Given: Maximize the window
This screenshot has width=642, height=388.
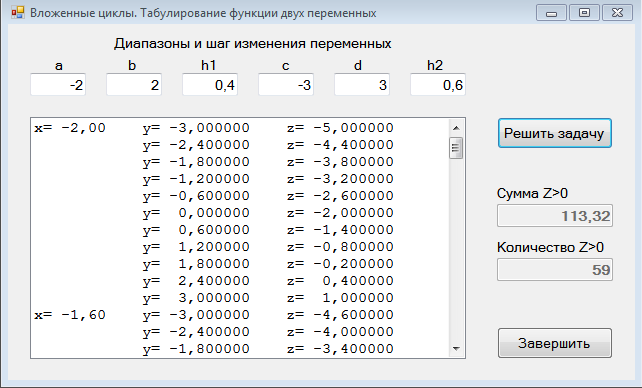Looking at the screenshot, I should 584,13.
